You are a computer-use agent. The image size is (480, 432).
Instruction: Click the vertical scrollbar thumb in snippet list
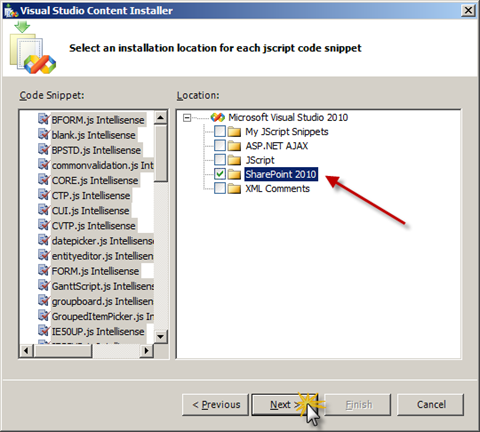tap(161, 153)
